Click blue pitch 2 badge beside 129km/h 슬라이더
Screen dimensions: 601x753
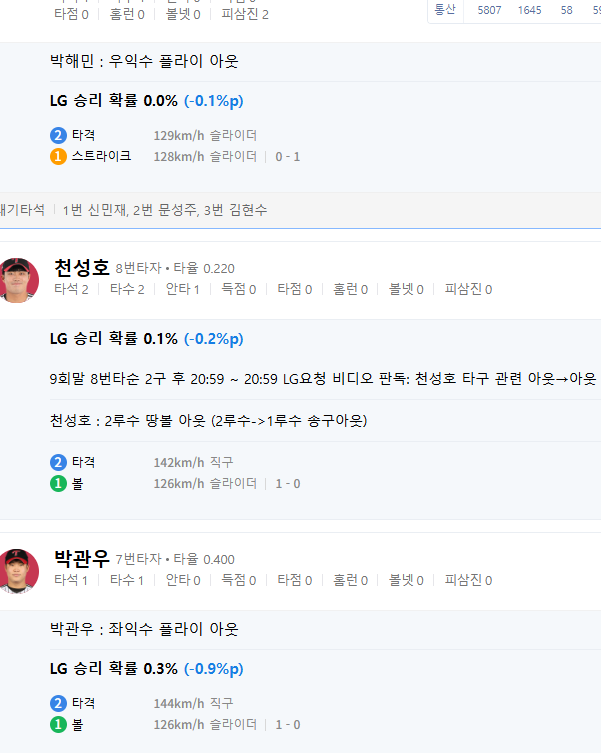coord(58,135)
